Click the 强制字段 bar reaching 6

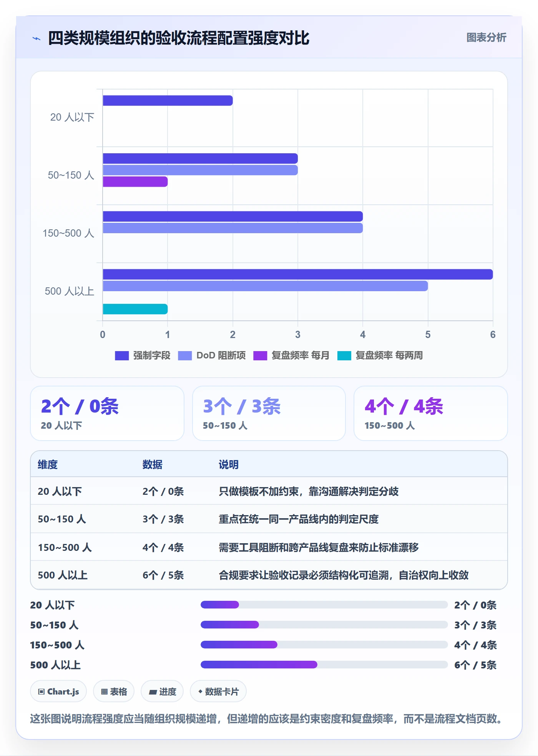click(298, 274)
